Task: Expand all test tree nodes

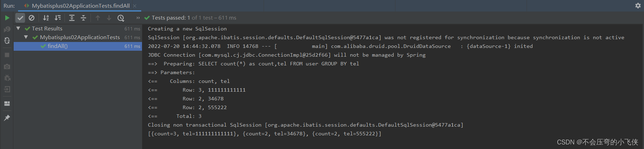Action: click(72, 18)
